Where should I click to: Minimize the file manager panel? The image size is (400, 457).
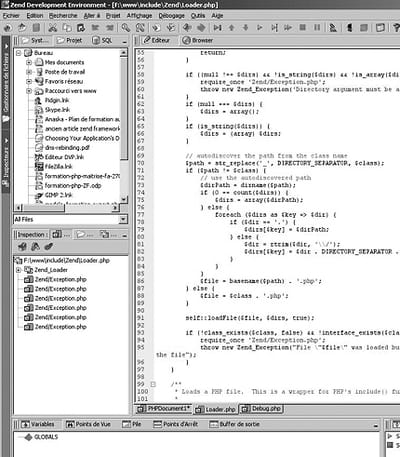point(125,42)
